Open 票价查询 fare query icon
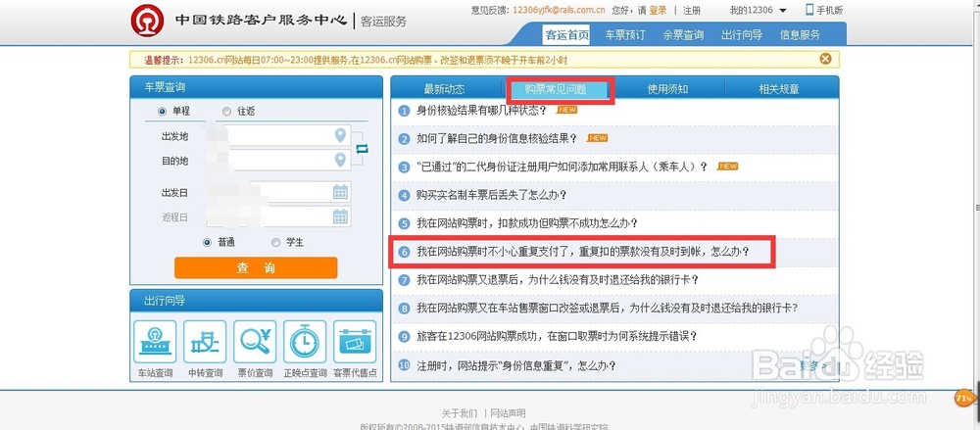Viewport: 980px width, 430px height. tap(255, 341)
